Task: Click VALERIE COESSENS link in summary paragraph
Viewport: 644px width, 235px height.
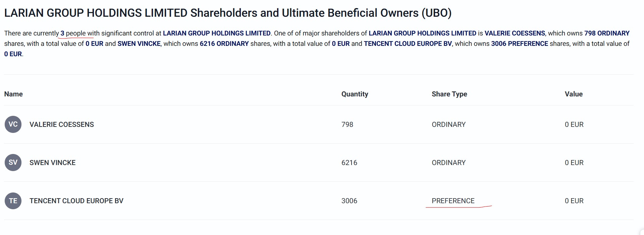Action: pyautogui.click(x=515, y=33)
